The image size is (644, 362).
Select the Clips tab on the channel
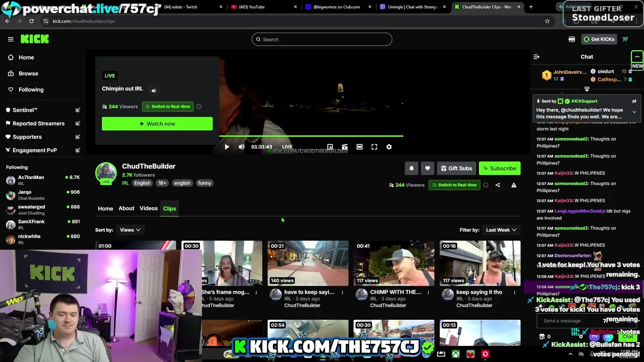170,208
